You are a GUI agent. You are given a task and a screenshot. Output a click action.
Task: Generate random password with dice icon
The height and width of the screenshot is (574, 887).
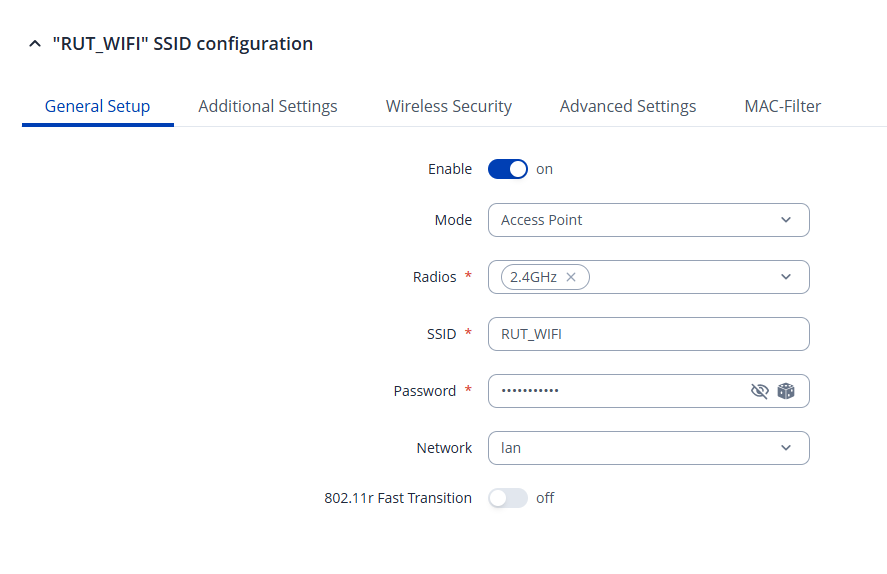pyautogui.click(x=786, y=391)
